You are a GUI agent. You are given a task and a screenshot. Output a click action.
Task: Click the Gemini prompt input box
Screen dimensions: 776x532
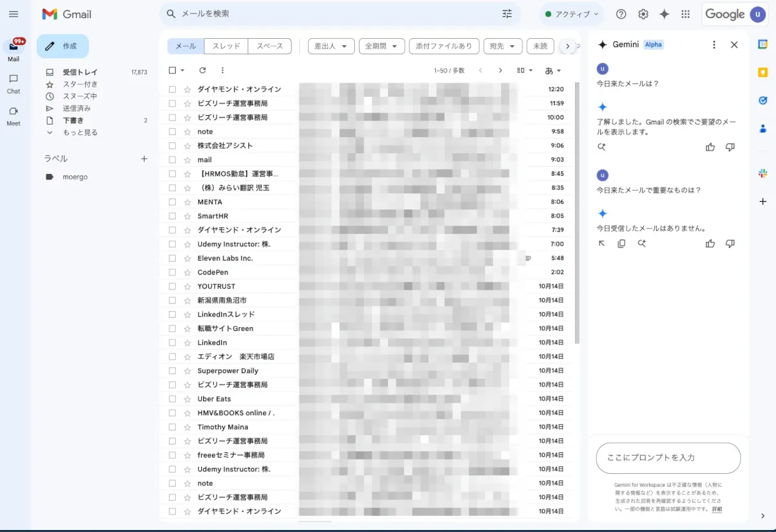pyautogui.click(x=668, y=458)
